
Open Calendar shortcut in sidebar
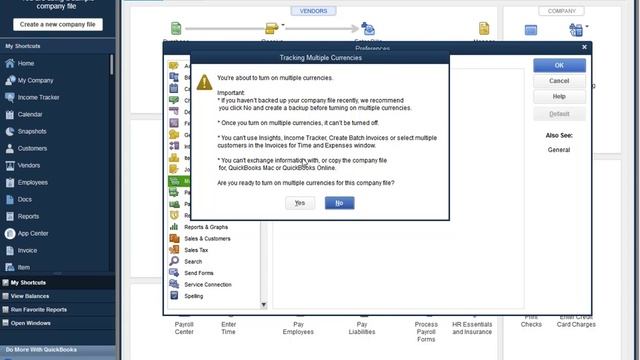pyautogui.click(x=30, y=114)
